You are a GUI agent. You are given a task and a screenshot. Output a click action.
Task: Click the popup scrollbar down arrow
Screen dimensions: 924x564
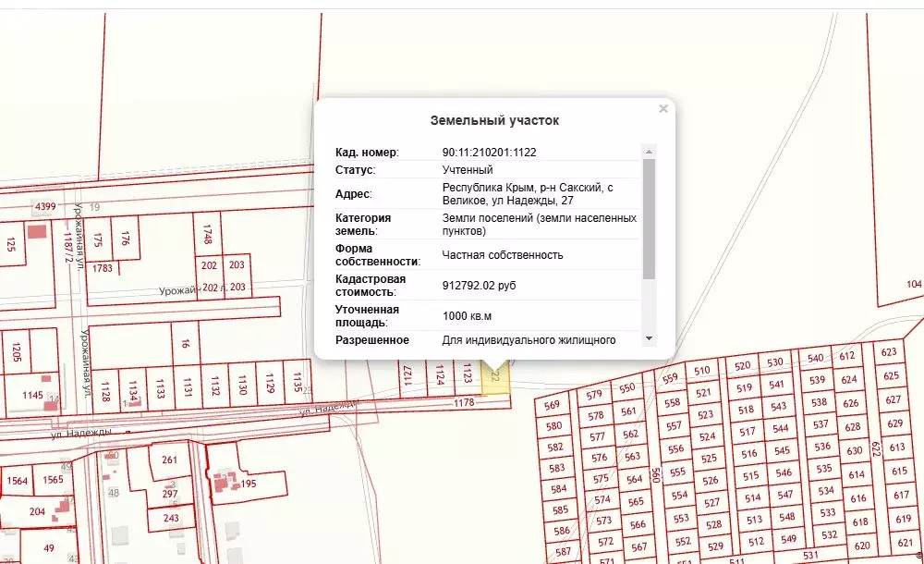pos(649,338)
